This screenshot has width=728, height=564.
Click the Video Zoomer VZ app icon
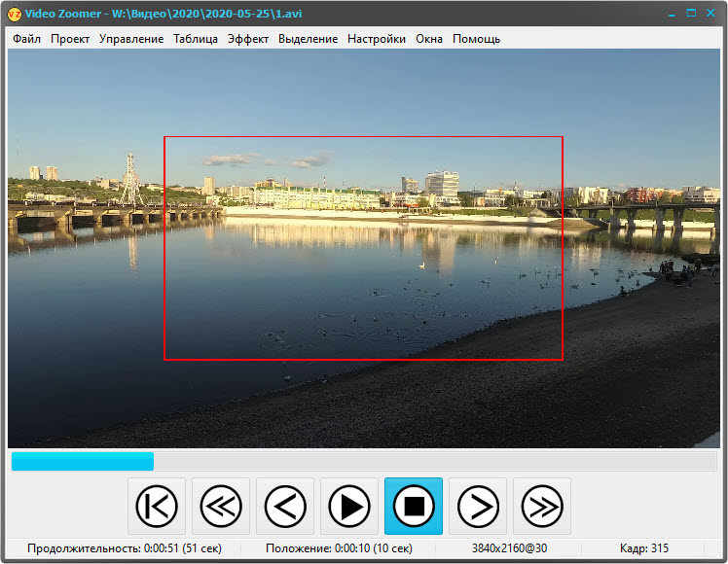point(15,15)
